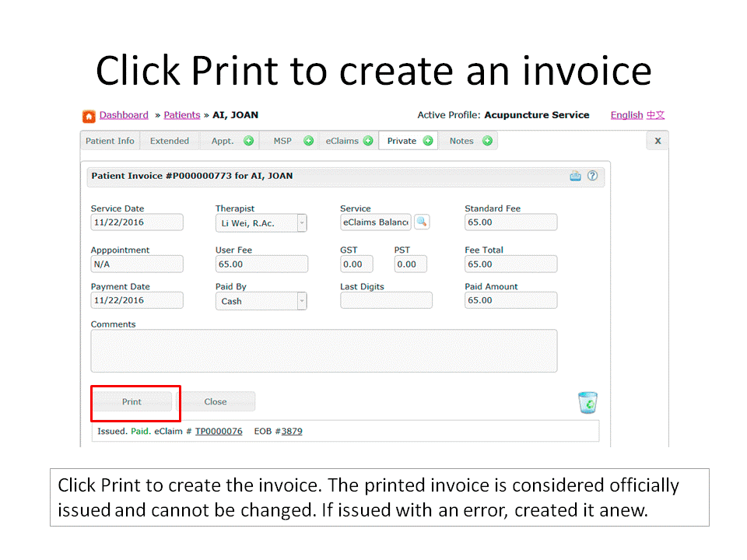Delete invoice using the recycle bin icon

[x=587, y=402]
